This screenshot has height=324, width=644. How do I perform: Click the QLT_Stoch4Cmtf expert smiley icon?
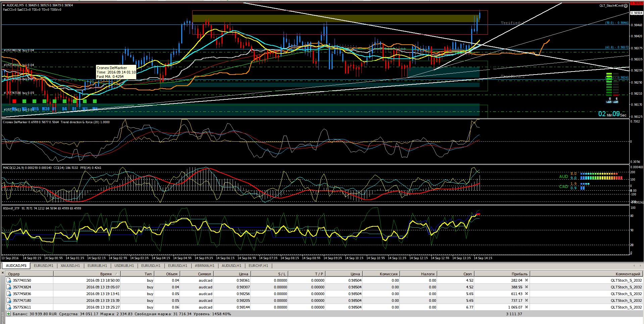(x=626, y=6)
